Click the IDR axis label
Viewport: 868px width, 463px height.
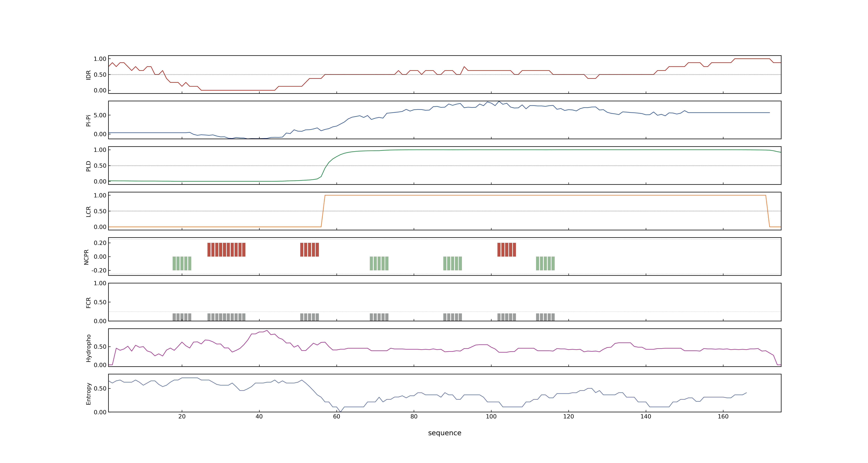tap(88, 75)
